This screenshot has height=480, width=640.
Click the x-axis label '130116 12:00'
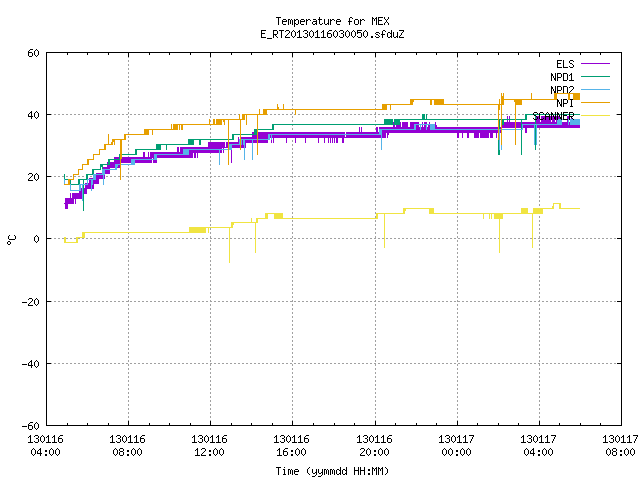[x=209, y=446]
